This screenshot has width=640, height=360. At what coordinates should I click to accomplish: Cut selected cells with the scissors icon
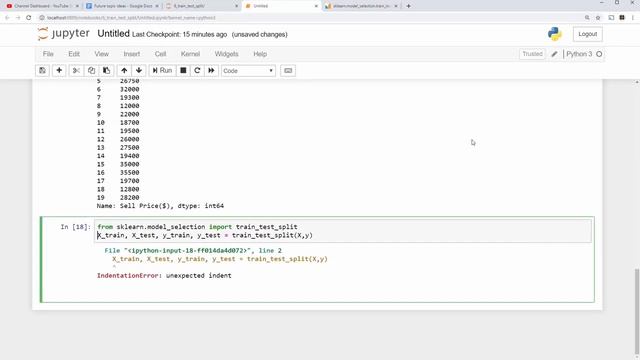pos(76,71)
